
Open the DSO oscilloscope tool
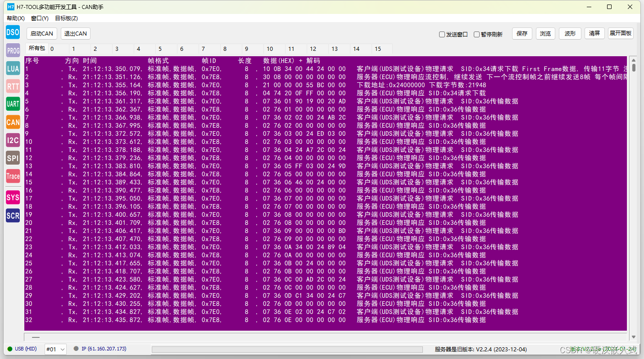[x=13, y=32]
